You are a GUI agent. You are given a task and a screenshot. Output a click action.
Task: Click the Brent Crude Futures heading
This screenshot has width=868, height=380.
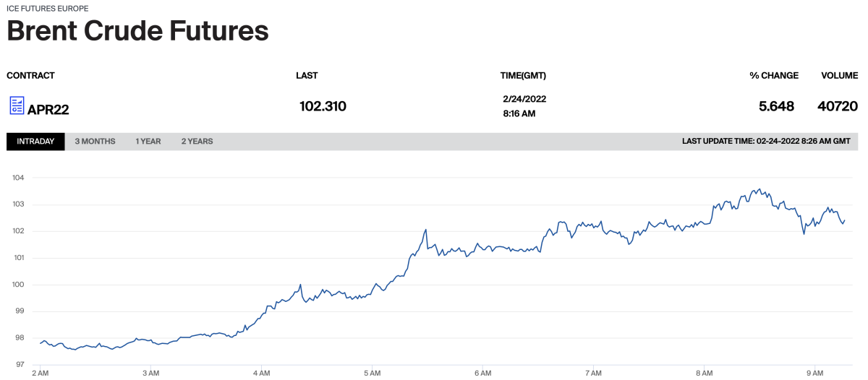point(137,31)
